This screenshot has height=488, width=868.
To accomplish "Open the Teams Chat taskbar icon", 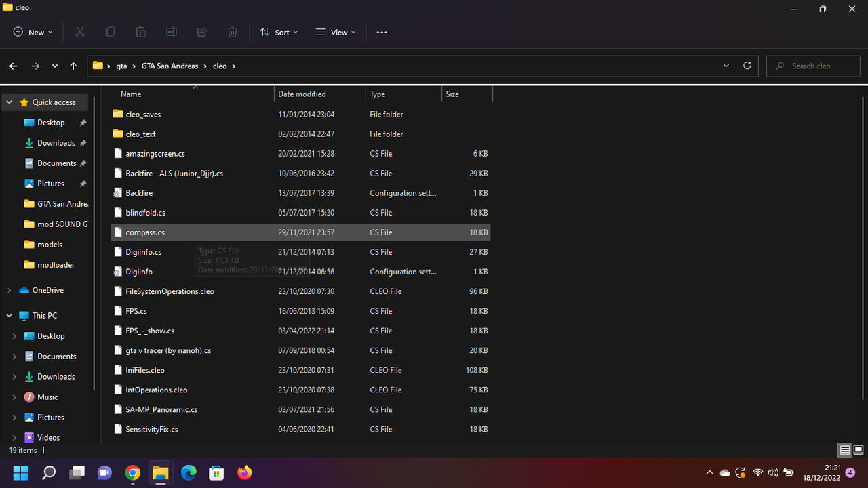I will [x=104, y=472].
